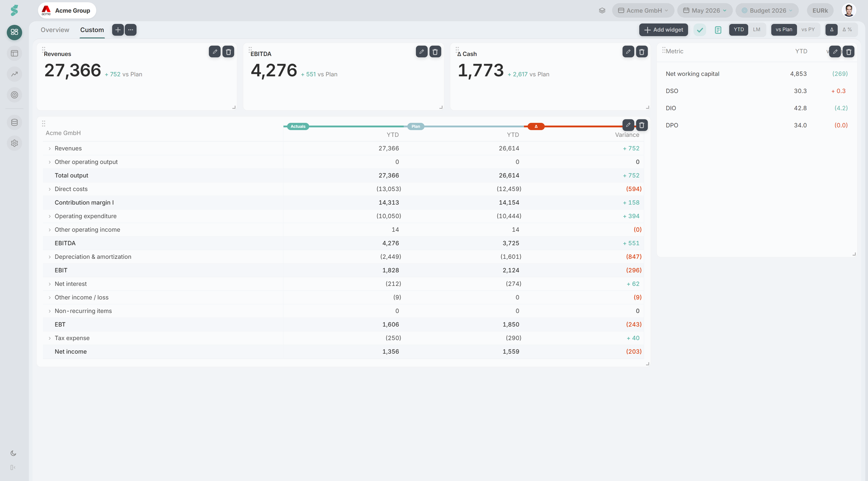Edit the Revenues widget
The image size is (868, 481).
215,51
